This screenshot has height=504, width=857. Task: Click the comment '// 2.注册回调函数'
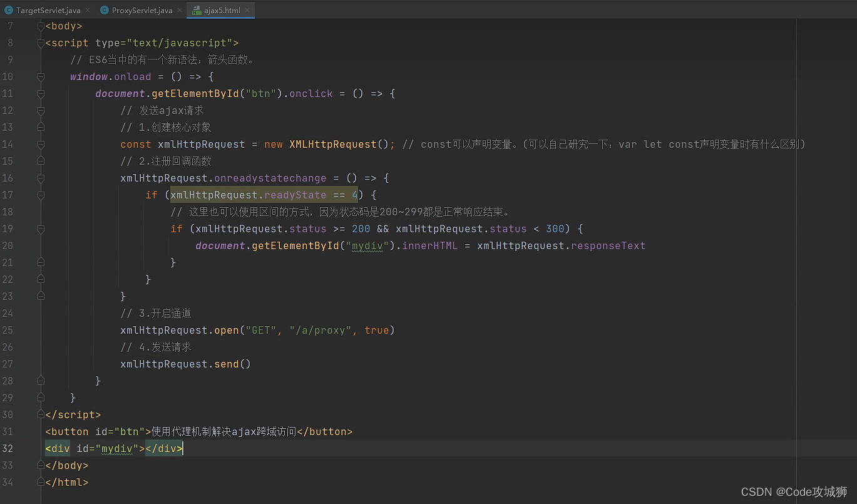[166, 162]
